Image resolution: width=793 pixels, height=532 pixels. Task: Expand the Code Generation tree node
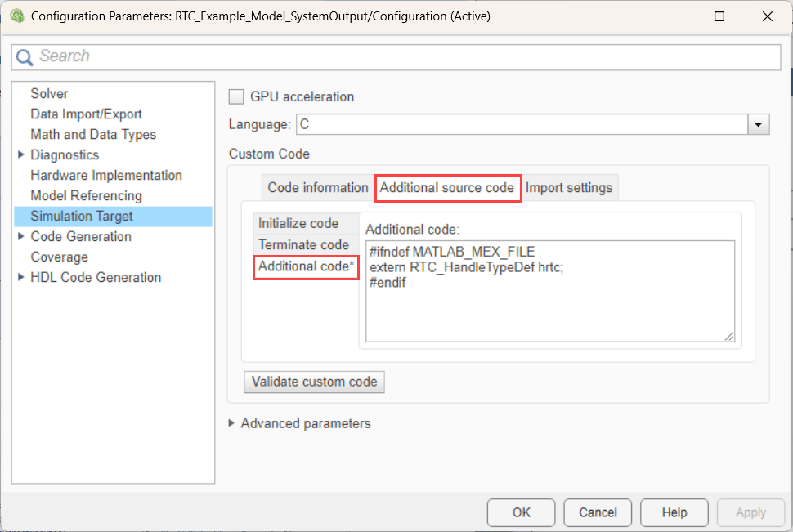(x=21, y=236)
